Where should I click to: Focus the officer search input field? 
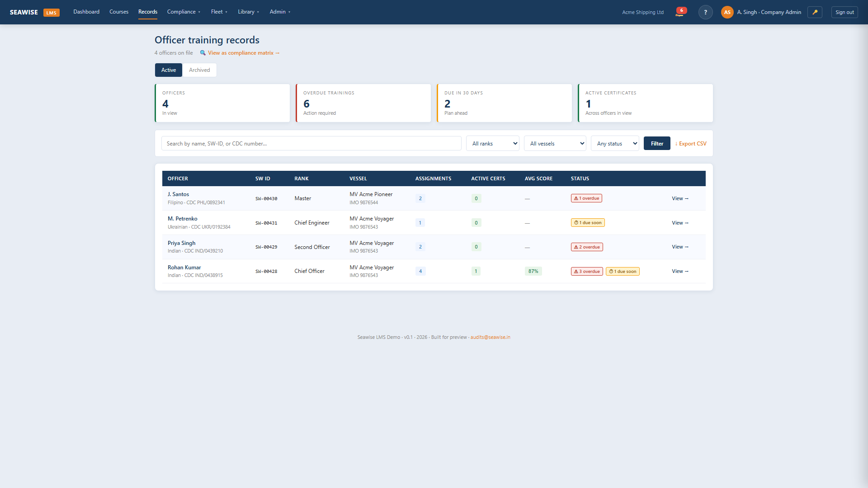click(x=311, y=144)
